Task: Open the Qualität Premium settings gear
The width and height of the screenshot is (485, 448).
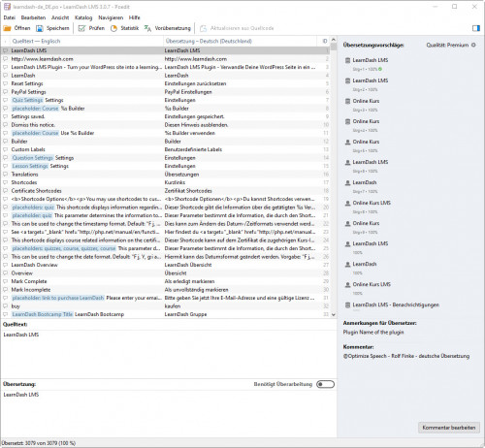Action: (x=473, y=45)
